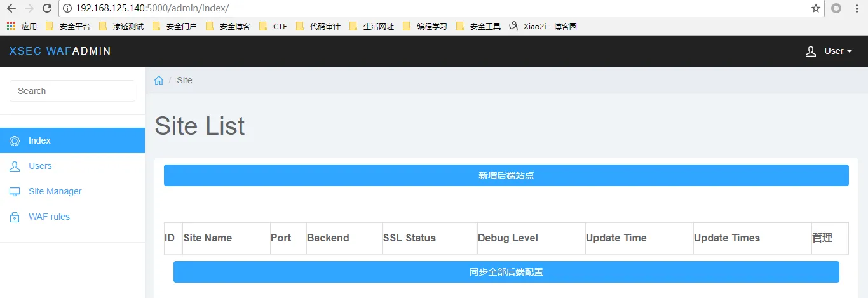Open the 生活网址 bookmark folder
Viewport: 868px width, 298px height.
click(x=371, y=27)
